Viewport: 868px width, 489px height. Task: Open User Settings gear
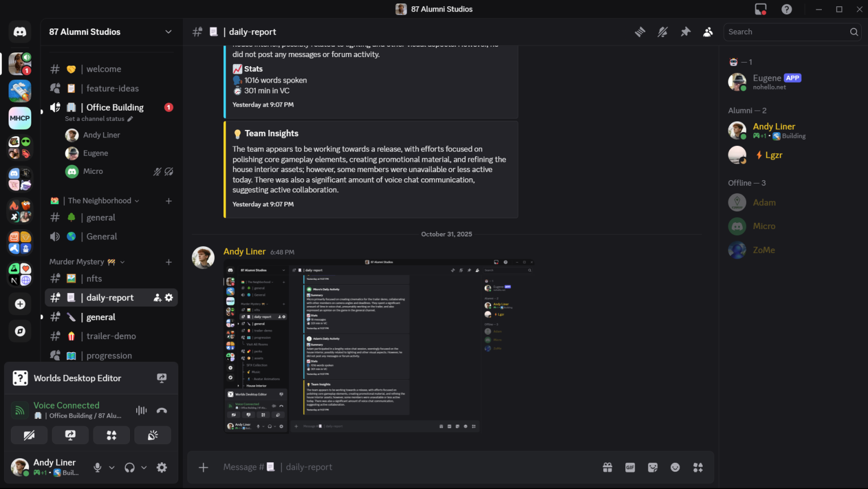pyautogui.click(x=162, y=467)
